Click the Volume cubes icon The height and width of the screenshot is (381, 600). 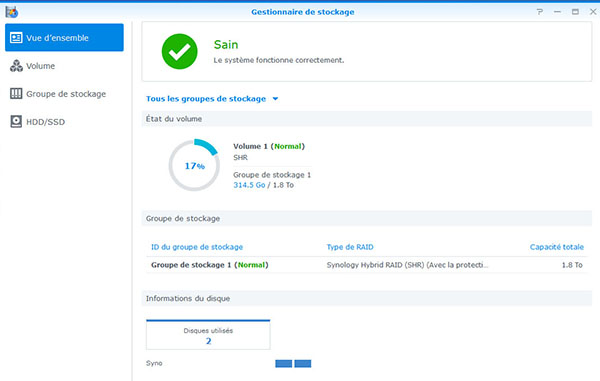tap(16, 66)
